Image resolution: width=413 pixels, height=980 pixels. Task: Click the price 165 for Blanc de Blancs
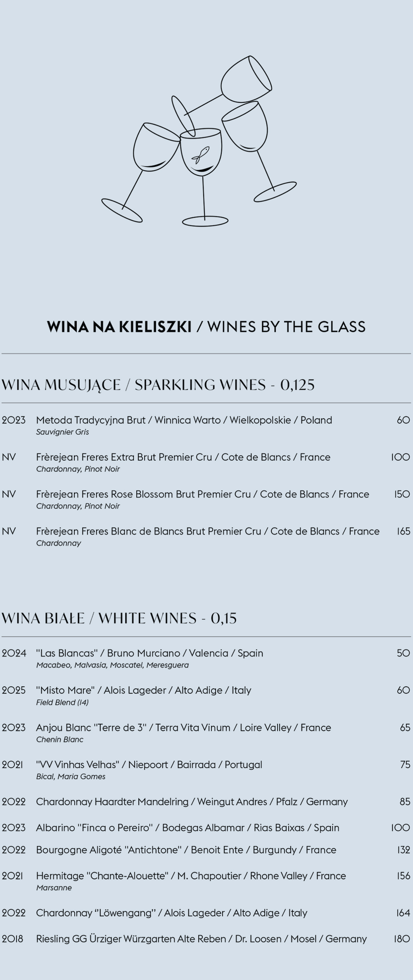pos(404,531)
